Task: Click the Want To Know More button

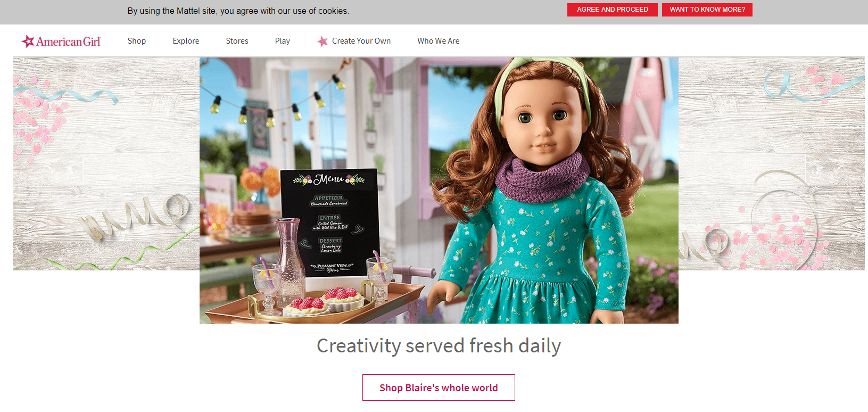Action: 707,10
